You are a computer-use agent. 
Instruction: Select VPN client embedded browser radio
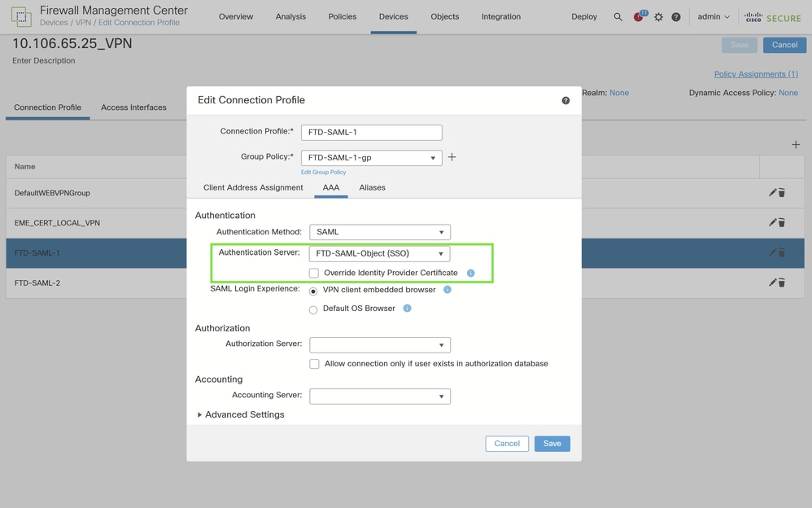pyautogui.click(x=313, y=291)
